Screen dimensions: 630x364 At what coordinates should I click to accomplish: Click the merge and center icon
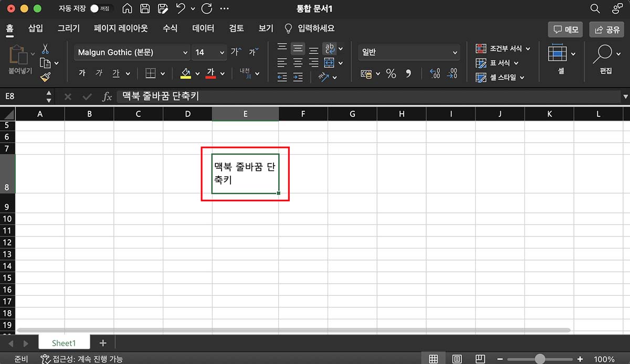[x=329, y=63]
